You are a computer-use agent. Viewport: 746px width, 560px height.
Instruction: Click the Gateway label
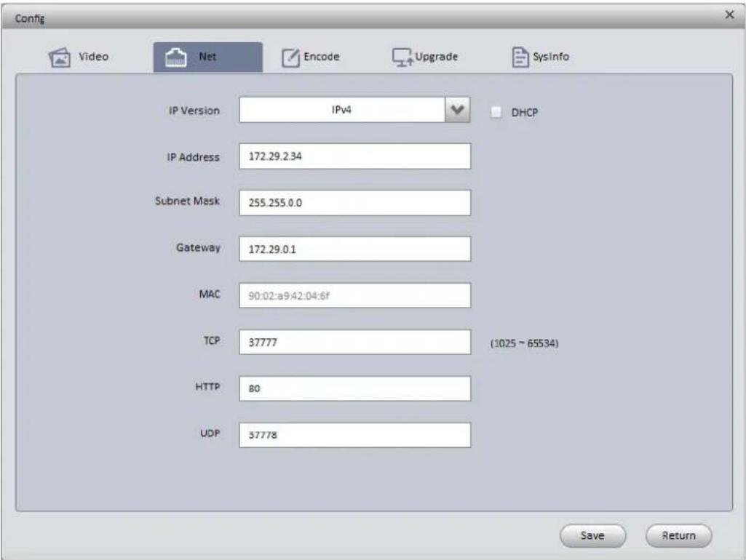click(x=198, y=248)
